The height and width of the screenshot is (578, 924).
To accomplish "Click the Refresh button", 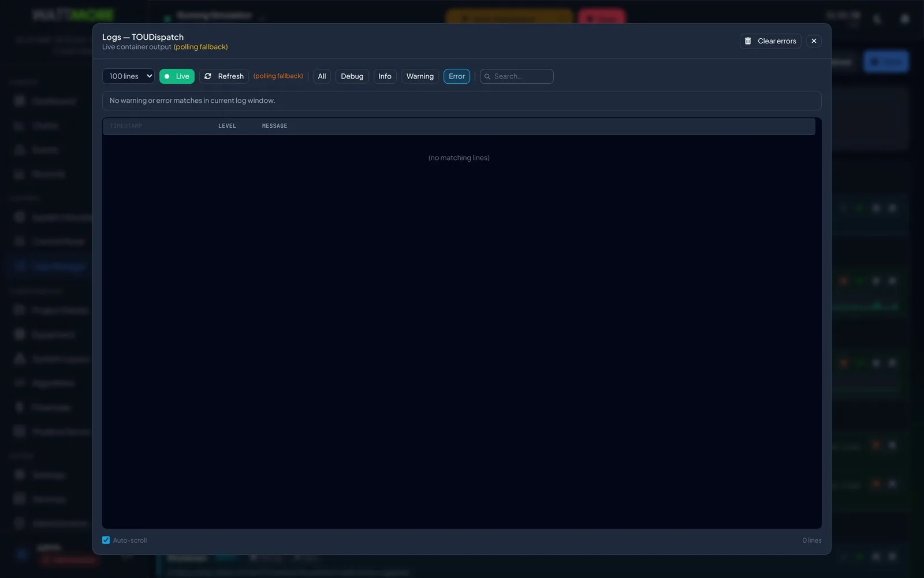I will coord(224,76).
